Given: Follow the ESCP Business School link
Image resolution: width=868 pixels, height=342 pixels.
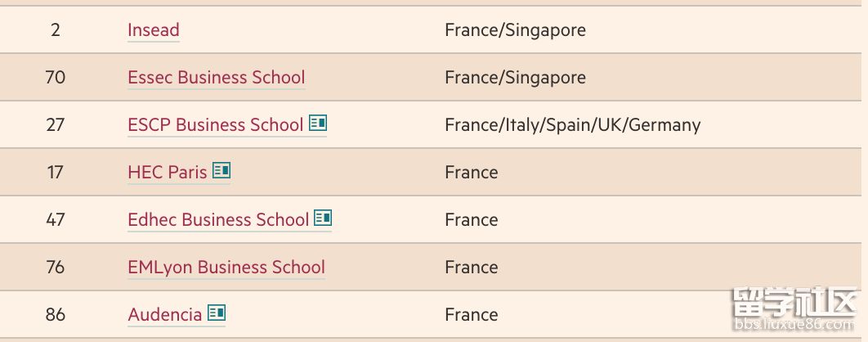Looking at the screenshot, I should pos(215,125).
